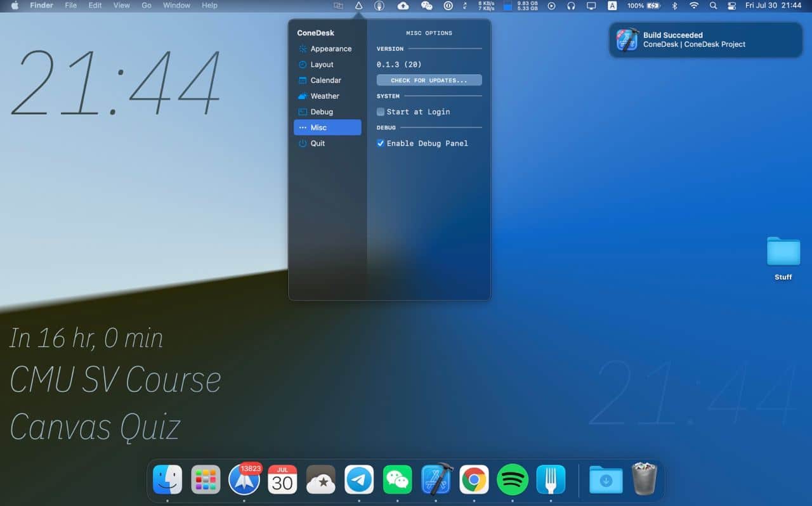The image size is (812, 506).
Task: Click the date and time in menu bar
Action: point(773,6)
